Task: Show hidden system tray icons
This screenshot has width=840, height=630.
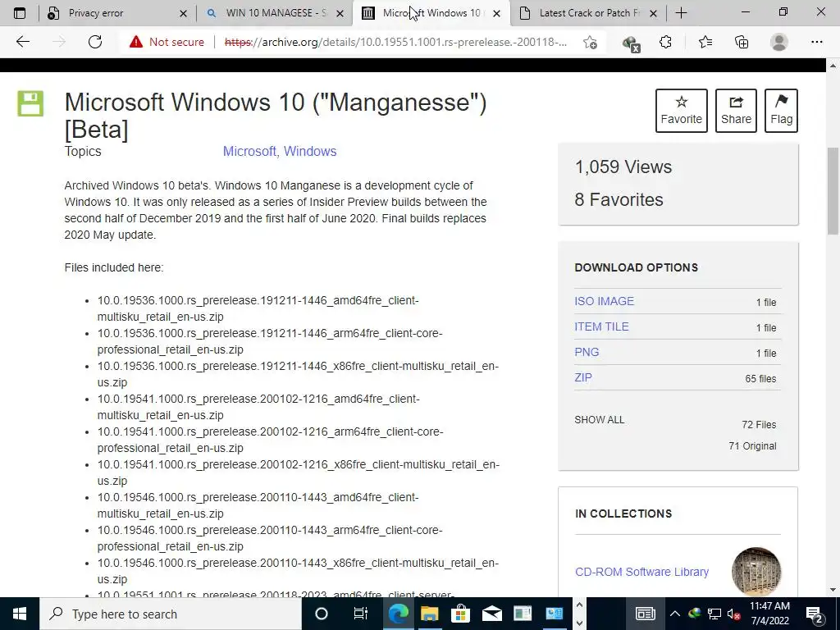Action: point(675,614)
